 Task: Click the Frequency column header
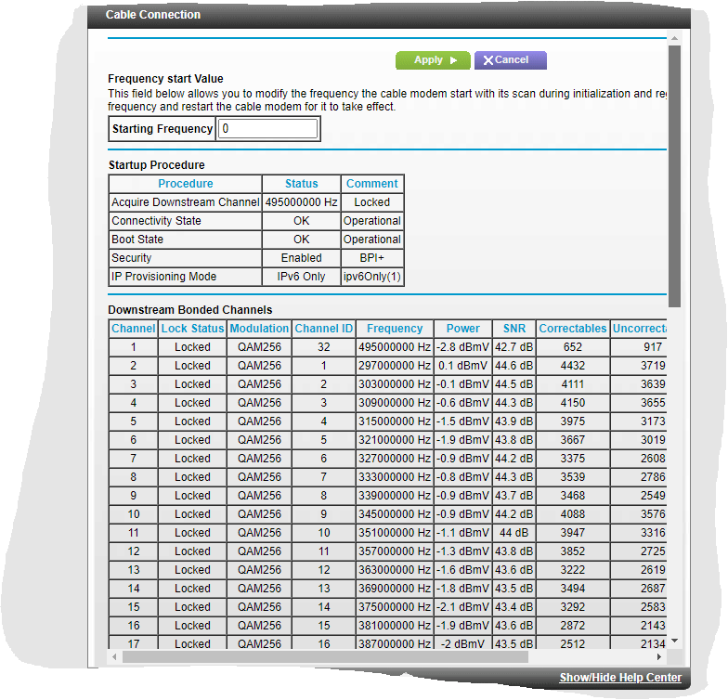pos(394,329)
